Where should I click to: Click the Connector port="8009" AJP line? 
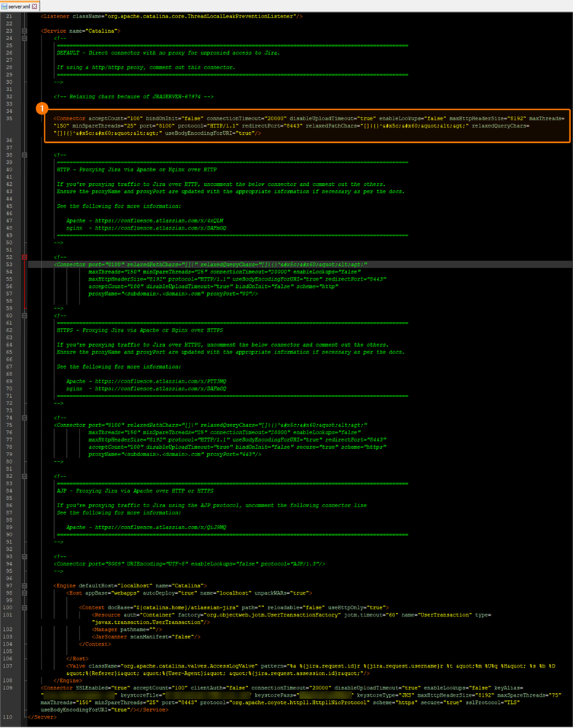pyautogui.click(x=190, y=564)
